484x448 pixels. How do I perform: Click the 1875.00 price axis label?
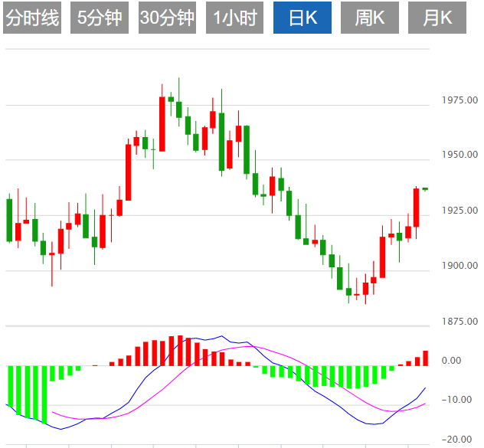click(459, 321)
